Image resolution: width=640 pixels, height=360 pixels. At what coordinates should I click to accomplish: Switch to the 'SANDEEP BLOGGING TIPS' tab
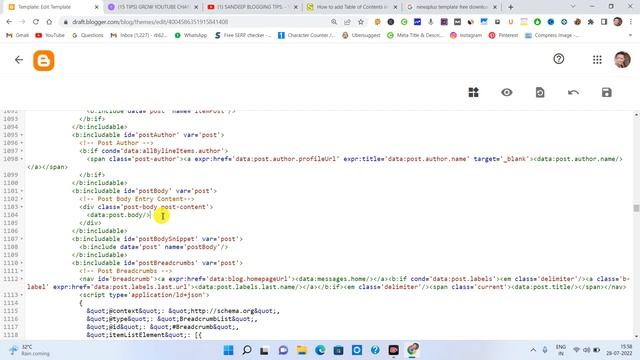pyautogui.click(x=253, y=7)
